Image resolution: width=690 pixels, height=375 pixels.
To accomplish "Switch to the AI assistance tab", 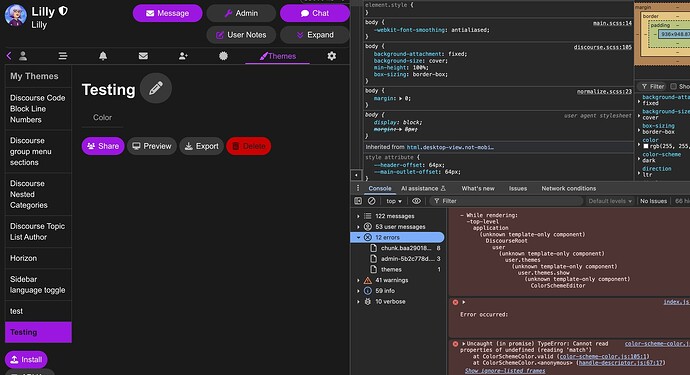I will click(423, 188).
